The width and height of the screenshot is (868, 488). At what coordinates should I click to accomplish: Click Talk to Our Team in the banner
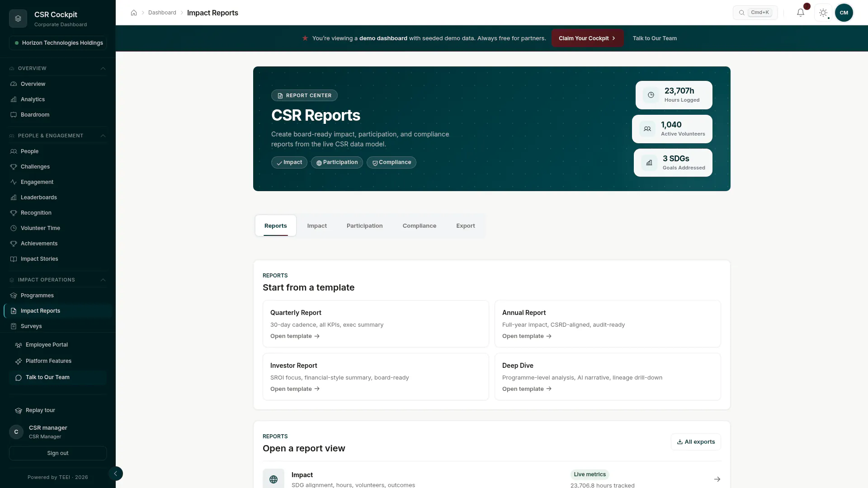655,38
